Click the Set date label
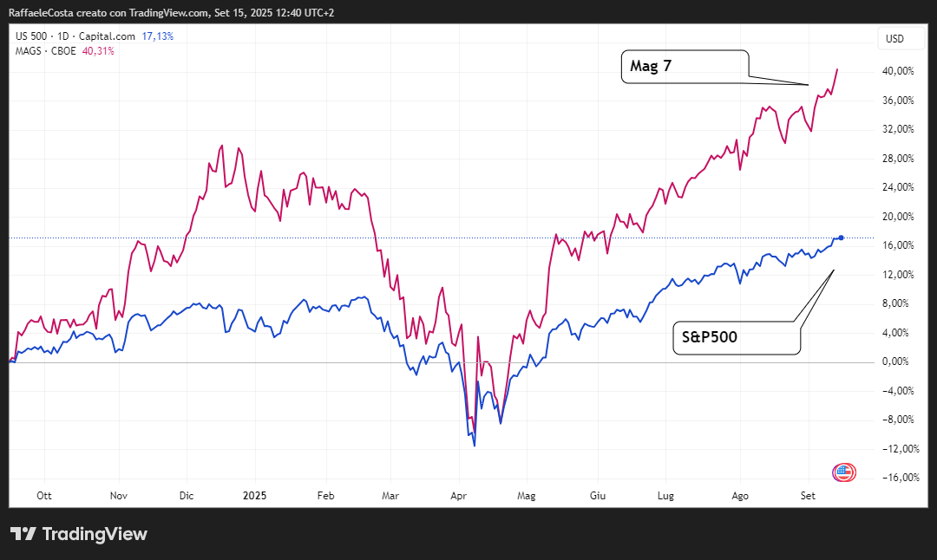The width and height of the screenshot is (937, 560). tap(808, 496)
